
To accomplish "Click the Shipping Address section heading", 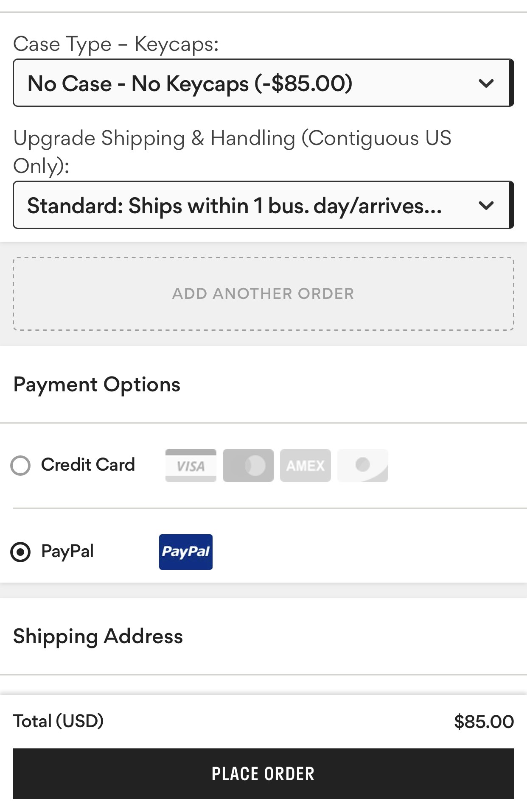I will coord(98,636).
